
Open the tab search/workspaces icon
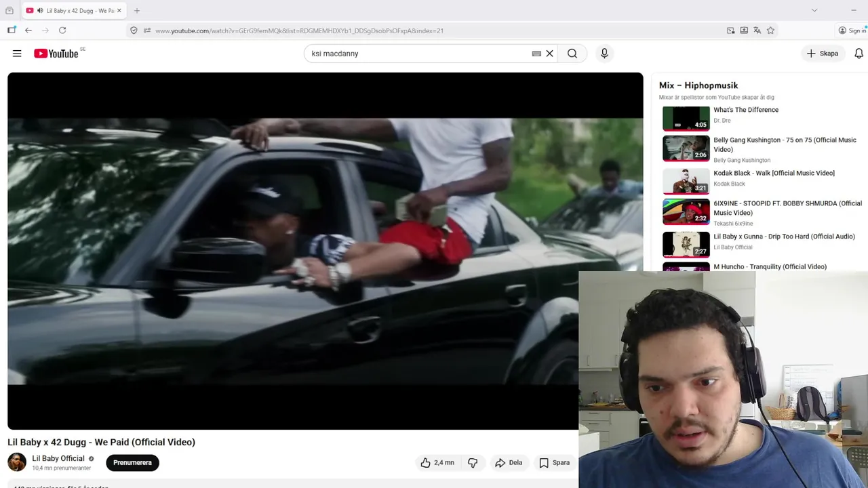[x=9, y=11]
